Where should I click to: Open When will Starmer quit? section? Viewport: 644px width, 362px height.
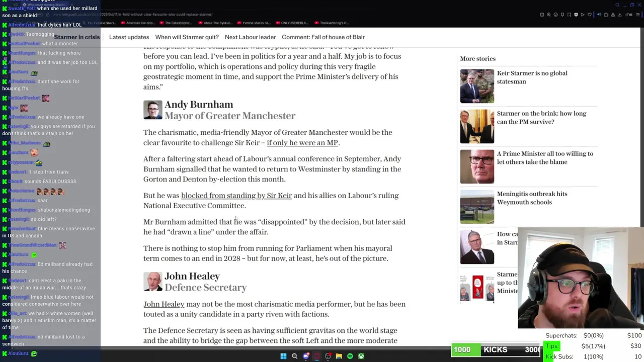(187, 37)
